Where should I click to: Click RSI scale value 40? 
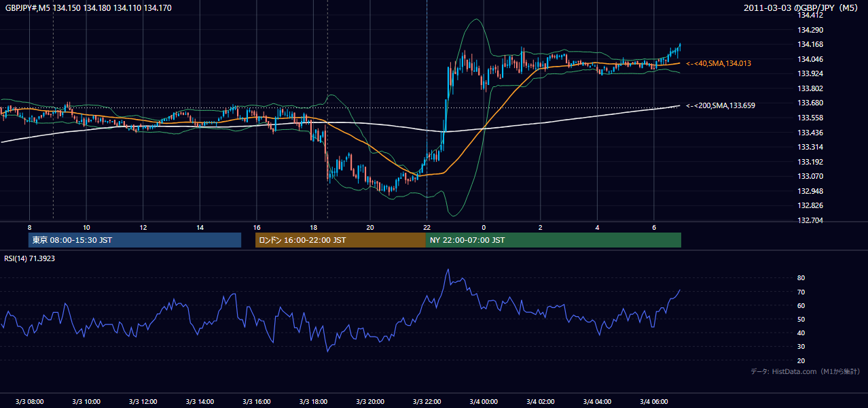(801, 333)
